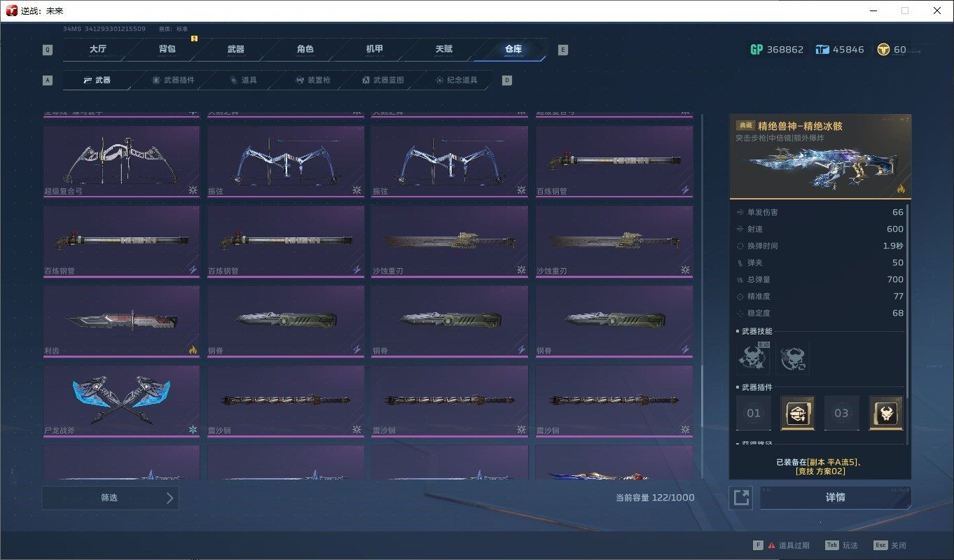Click the 总弹量 700 stat row
The height and width of the screenshot is (560, 954).
point(820,279)
